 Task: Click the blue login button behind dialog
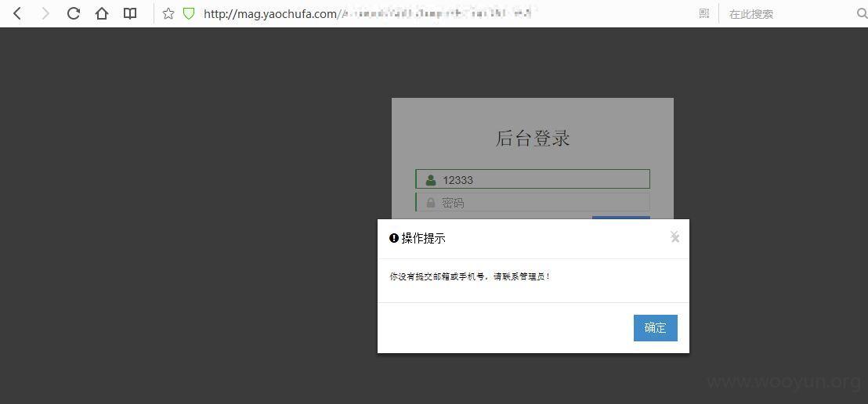point(621,218)
